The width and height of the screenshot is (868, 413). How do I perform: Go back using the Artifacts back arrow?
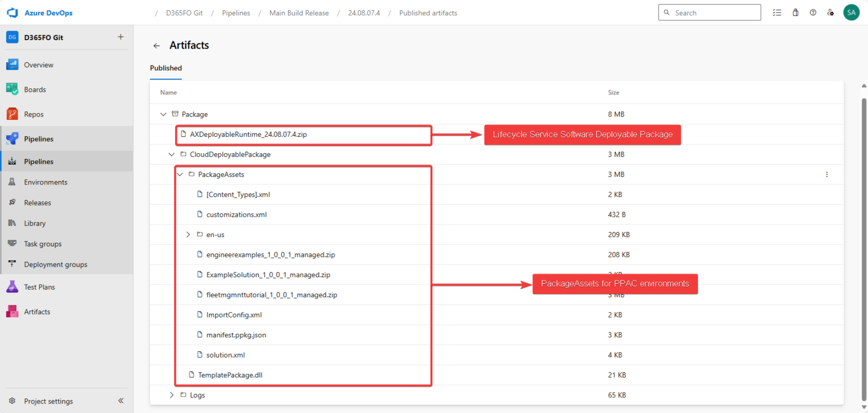click(x=157, y=45)
